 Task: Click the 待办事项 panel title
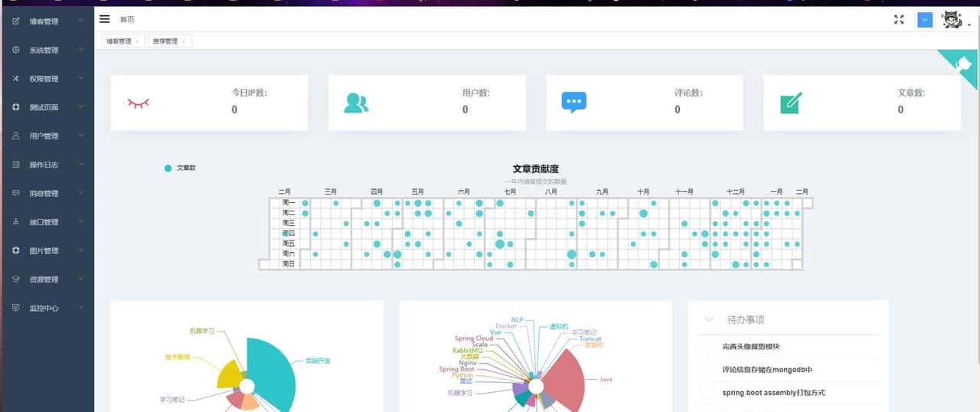(x=746, y=319)
